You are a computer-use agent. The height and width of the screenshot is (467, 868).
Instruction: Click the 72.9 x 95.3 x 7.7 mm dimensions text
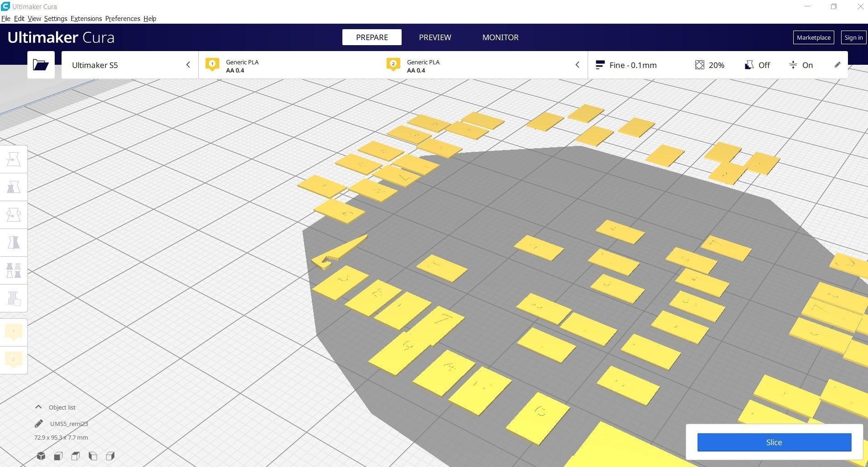click(x=61, y=437)
